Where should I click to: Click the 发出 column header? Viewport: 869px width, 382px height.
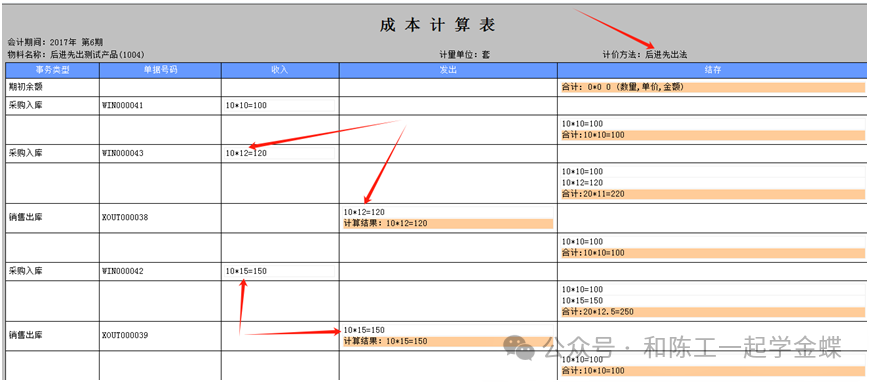click(448, 70)
